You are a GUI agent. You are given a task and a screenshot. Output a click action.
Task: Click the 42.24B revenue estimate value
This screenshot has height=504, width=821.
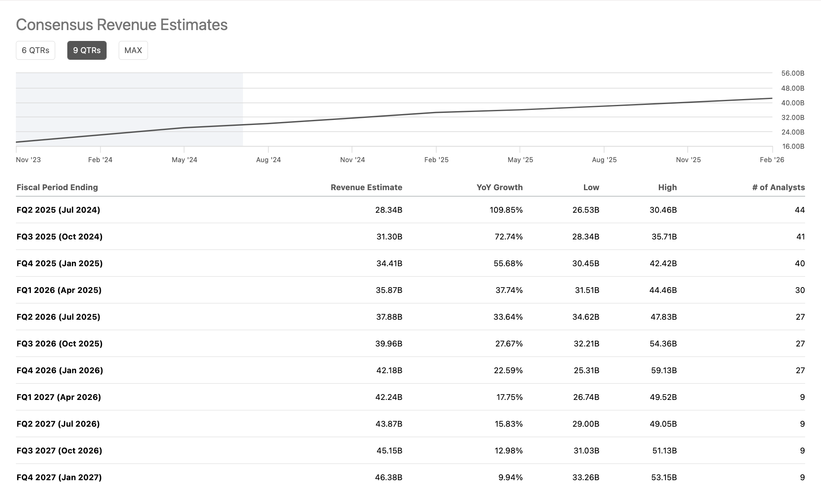(x=389, y=397)
